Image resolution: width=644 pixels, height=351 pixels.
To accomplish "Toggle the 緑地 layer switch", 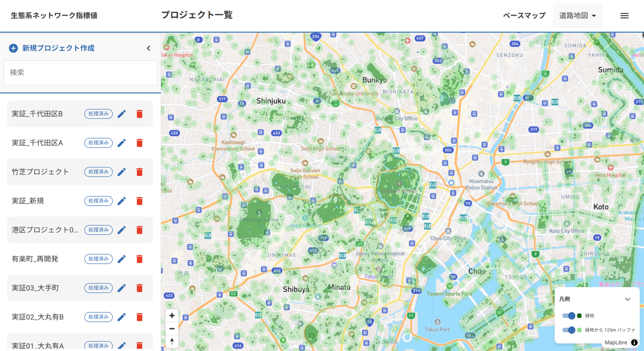I will click(x=569, y=316).
